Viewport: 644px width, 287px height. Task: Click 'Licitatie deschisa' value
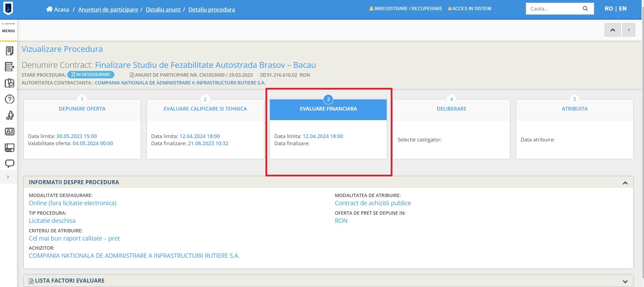[x=52, y=221]
